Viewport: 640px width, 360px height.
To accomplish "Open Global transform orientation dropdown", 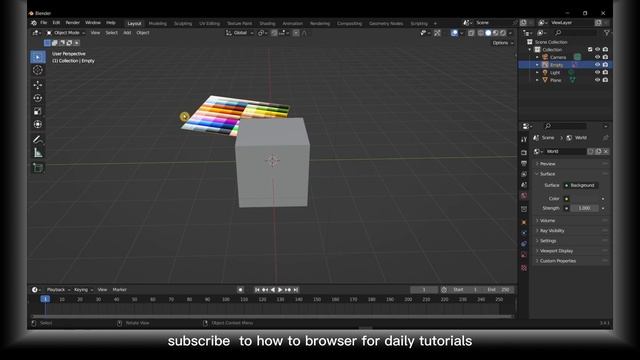I will [x=240, y=33].
